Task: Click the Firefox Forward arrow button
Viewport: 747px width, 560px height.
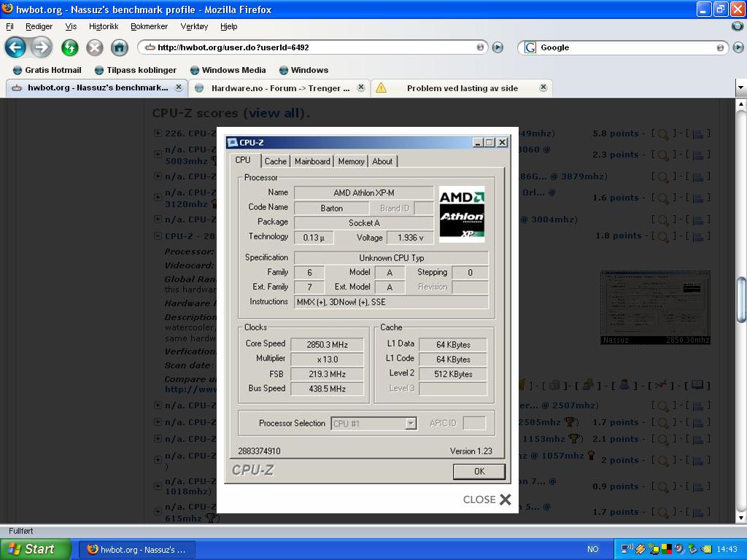Action: [42, 47]
